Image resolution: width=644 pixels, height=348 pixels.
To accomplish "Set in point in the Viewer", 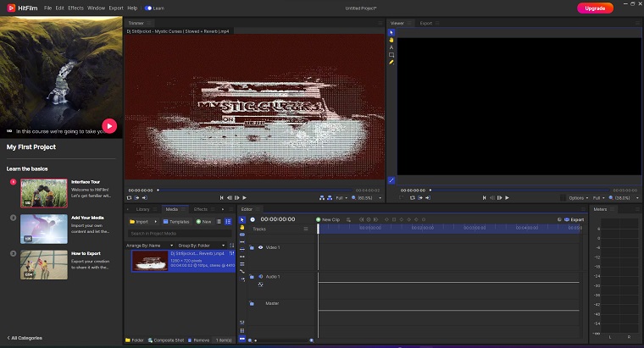I will pos(420,198).
